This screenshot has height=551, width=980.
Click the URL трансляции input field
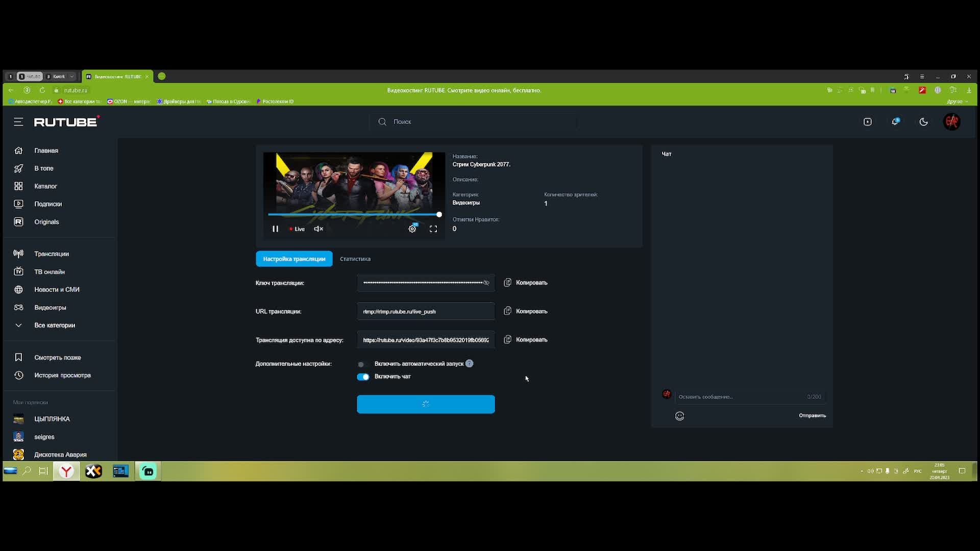point(426,311)
